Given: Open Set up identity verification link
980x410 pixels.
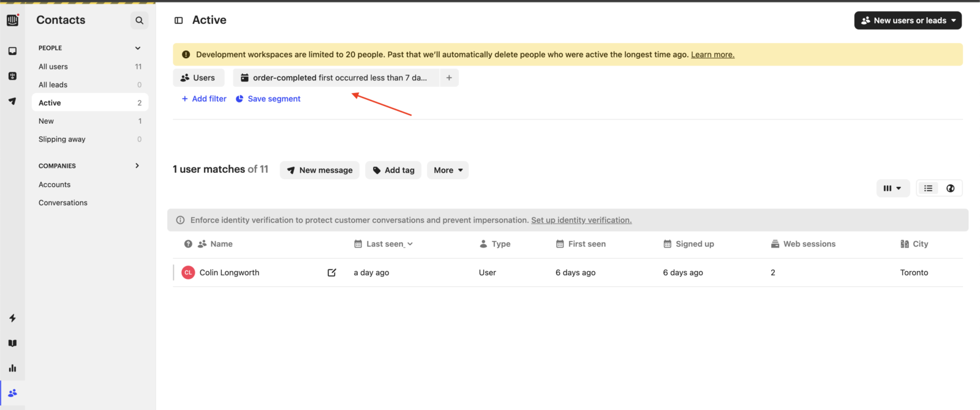Looking at the screenshot, I should [581, 220].
